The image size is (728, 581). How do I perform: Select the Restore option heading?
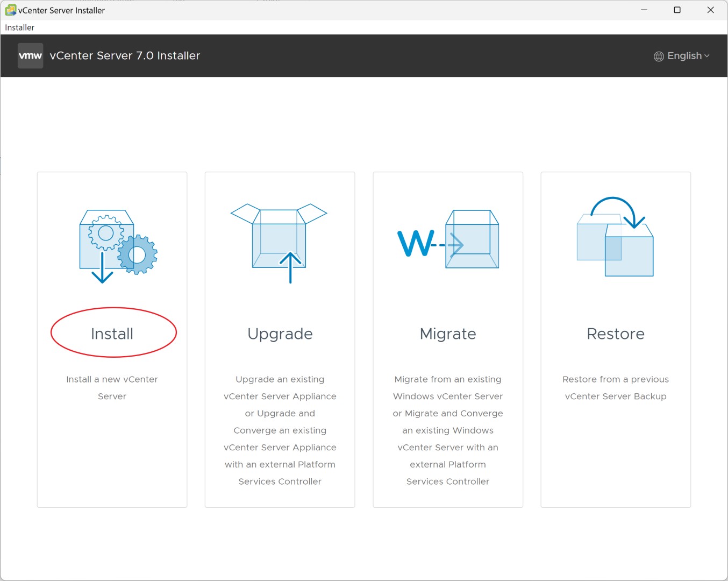click(616, 334)
